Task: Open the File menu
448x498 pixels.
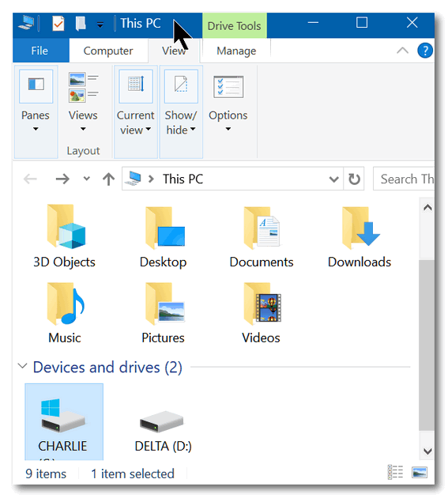Action: [40, 51]
